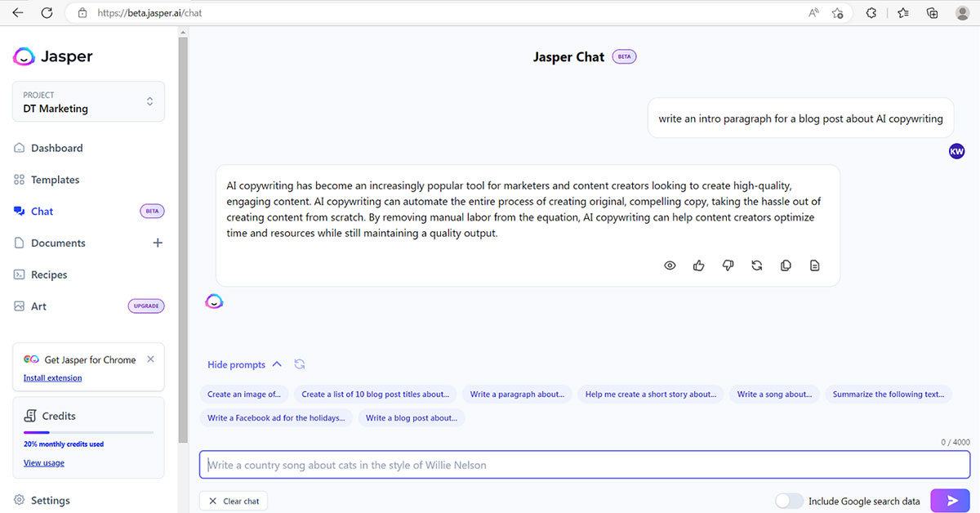Give thumbs down on Jasper's response
Viewport: 980px width, 513px height.
click(x=728, y=265)
